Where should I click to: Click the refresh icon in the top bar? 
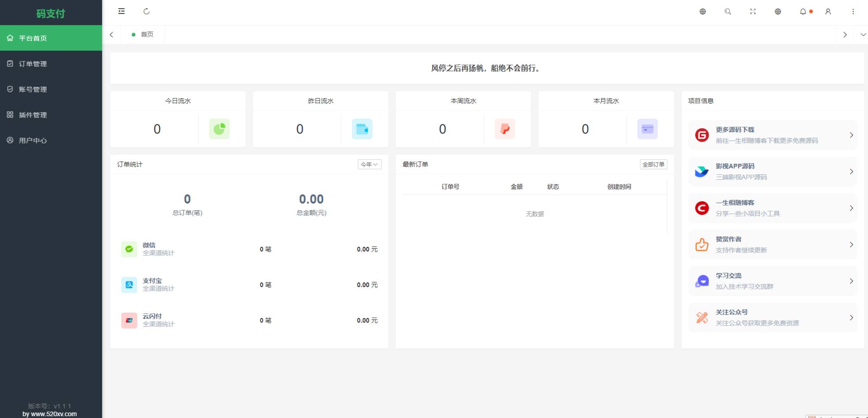tap(146, 11)
